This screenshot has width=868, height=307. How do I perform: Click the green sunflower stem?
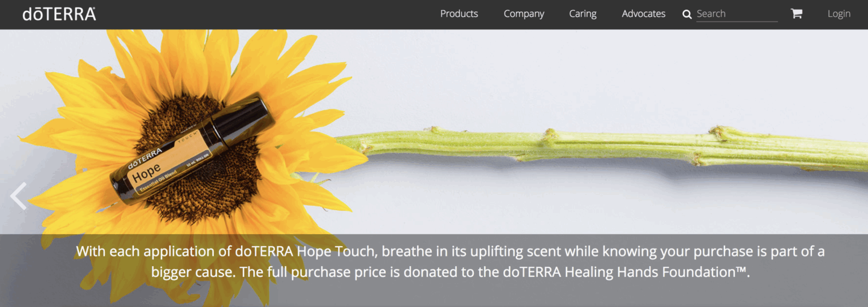pyautogui.click(x=603, y=147)
